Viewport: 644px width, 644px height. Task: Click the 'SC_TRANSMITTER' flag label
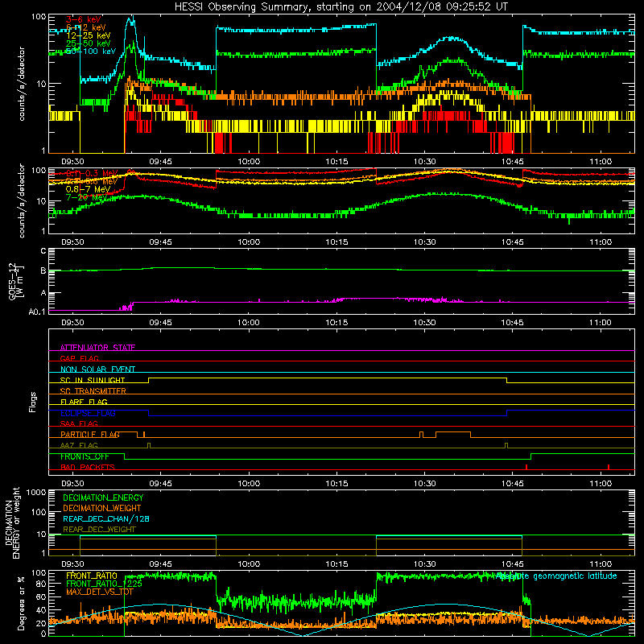[93, 391]
